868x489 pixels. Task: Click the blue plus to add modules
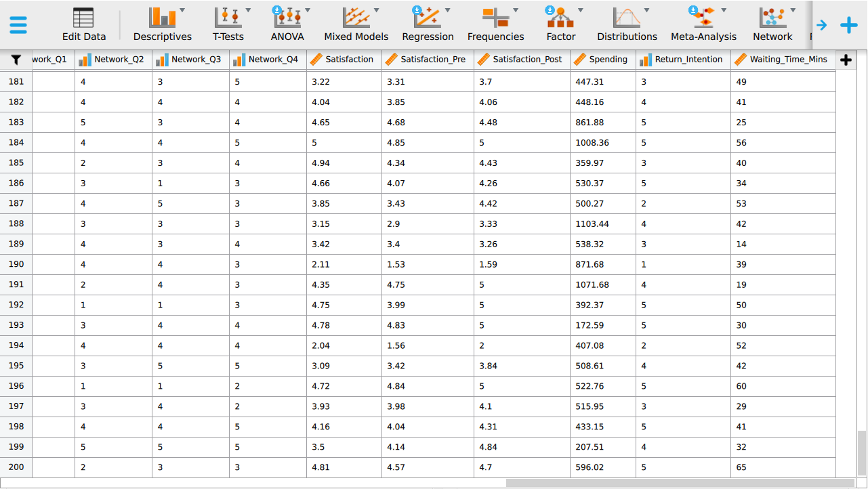point(849,25)
